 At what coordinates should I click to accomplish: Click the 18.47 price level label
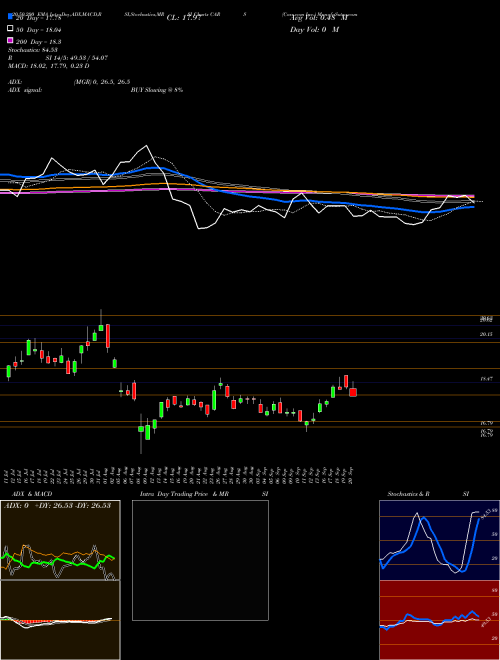coord(486,379)
